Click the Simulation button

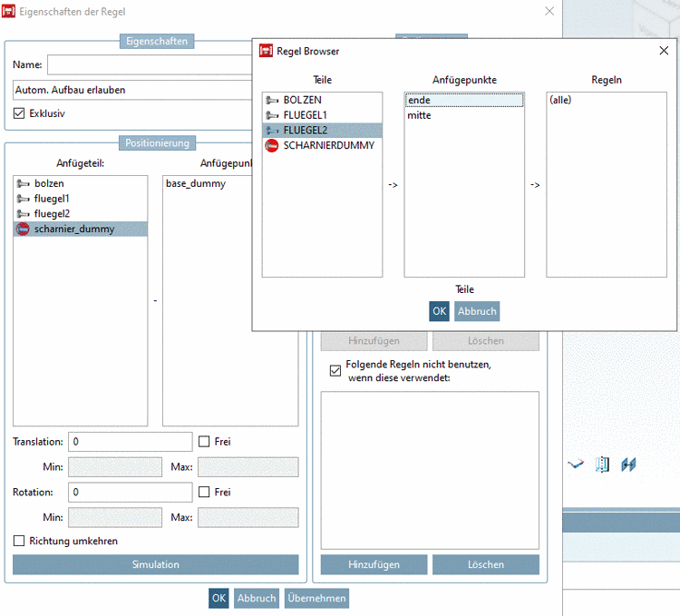156,565
